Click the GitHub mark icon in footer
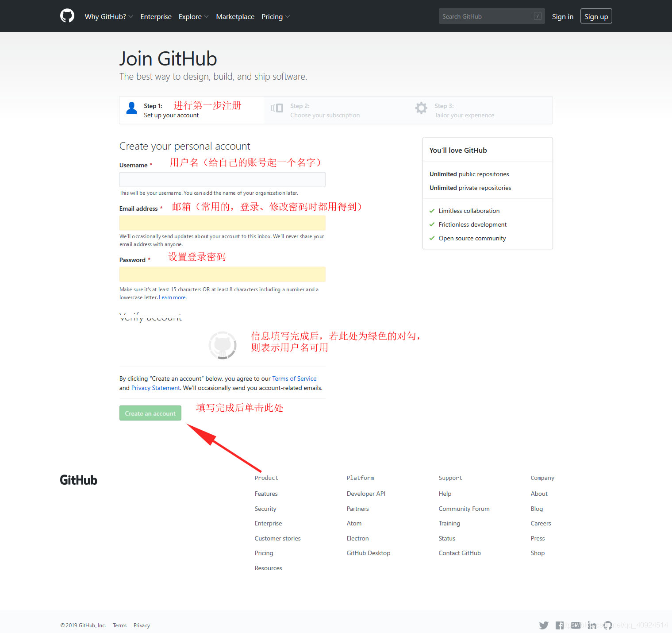 pos(608,625)
